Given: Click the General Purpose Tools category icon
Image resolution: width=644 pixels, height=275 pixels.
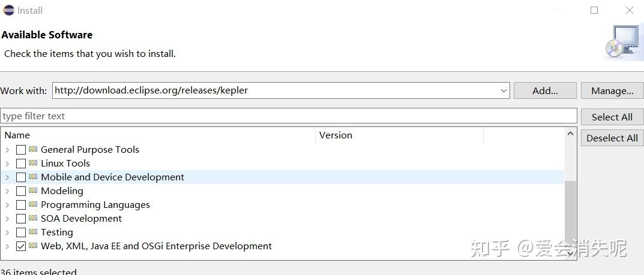Looking at the screenshot, I should [x=33, y=149].
